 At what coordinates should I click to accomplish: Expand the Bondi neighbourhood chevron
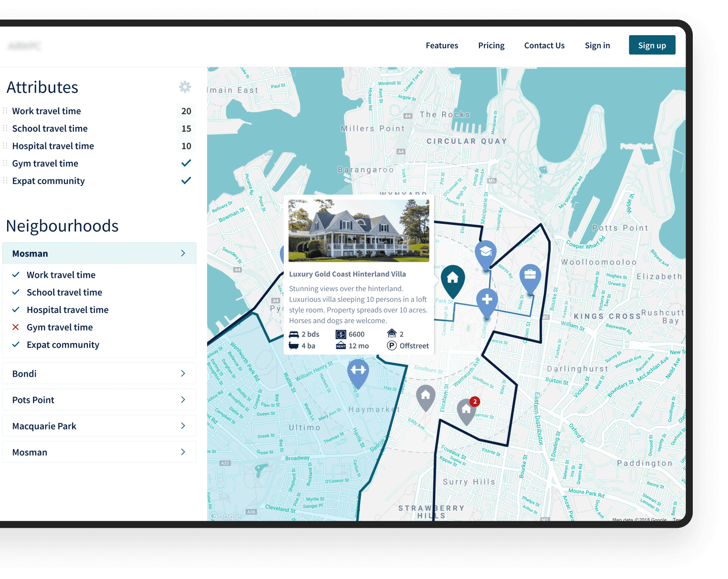183,373
